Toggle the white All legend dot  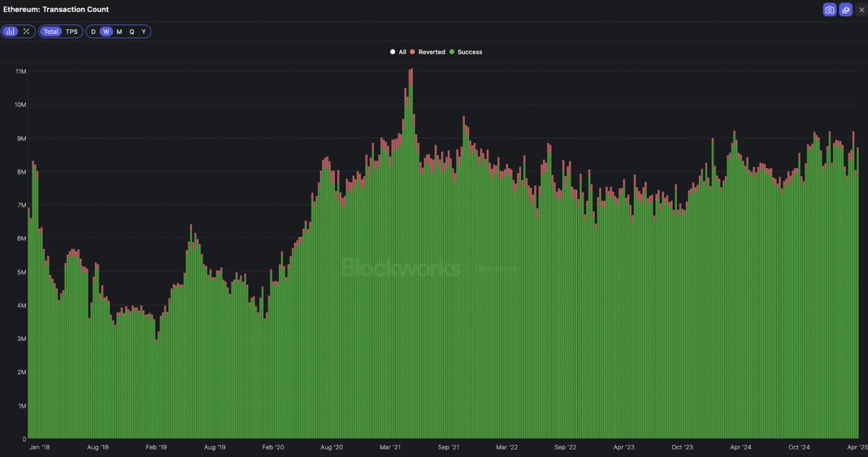(392, 52)
